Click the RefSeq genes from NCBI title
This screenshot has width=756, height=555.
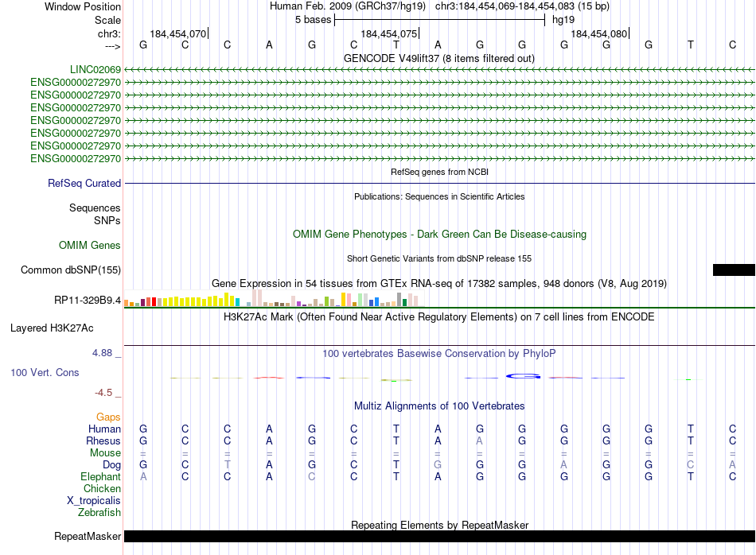[x=439, y=172]
